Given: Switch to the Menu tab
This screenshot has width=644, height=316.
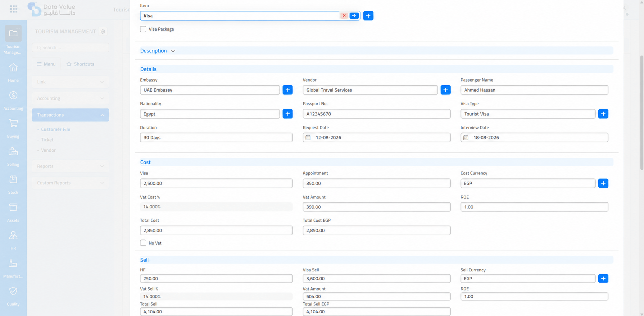Looking at the screenshot, I should [x=46, y=64].
